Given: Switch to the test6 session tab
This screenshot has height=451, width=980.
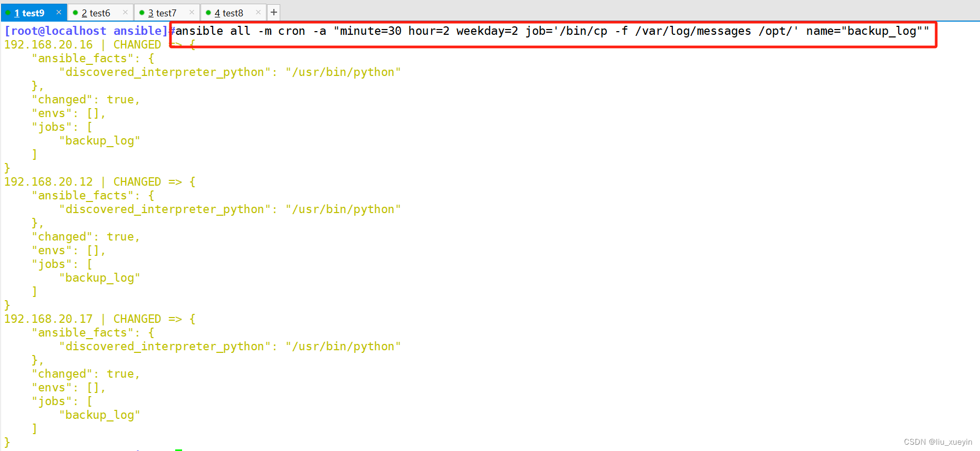Looking at the screenshot, I should [x=100, y=13].
